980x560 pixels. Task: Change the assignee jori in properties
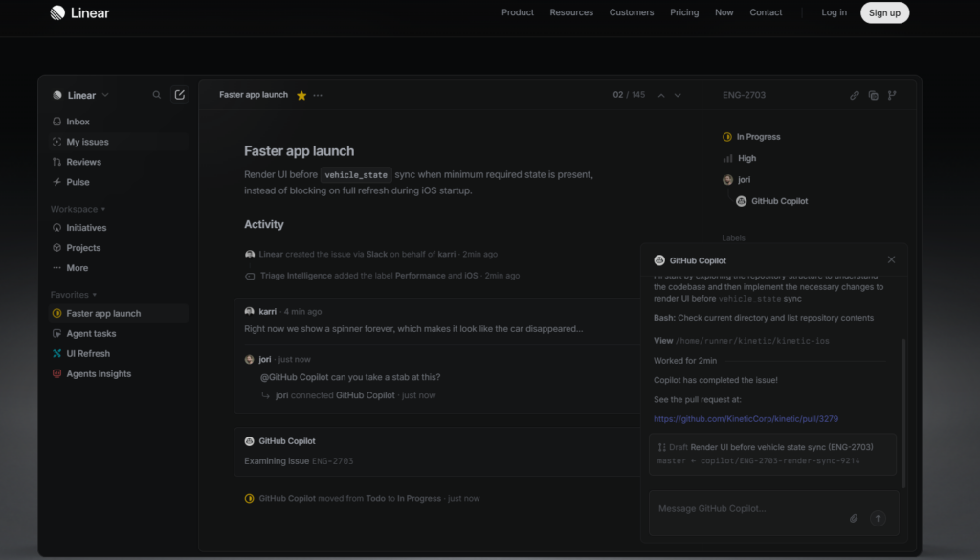point(736,179)
